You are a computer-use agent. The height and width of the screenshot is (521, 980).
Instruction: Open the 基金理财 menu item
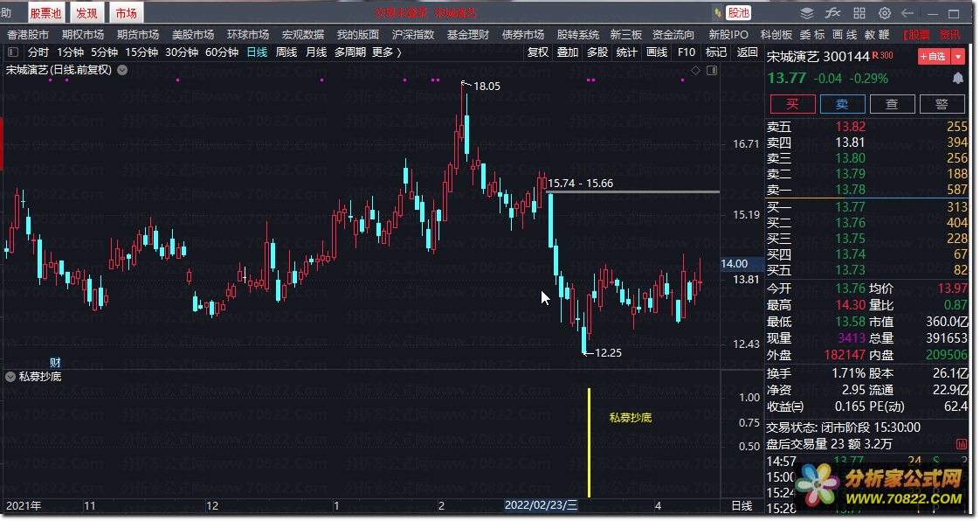(x=468, y=34)
